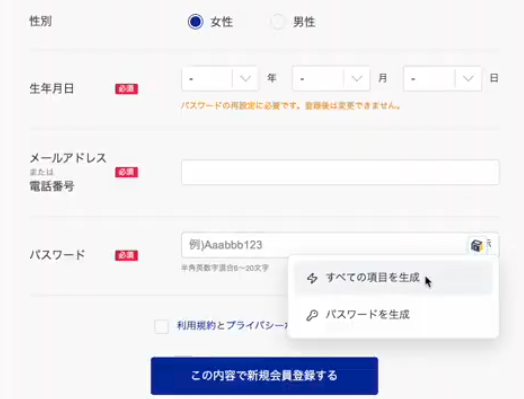Image resolution: width=524 pixels, height=399 pixels.
Task: Click the パスワード label
Action: [x=57, y=255]
